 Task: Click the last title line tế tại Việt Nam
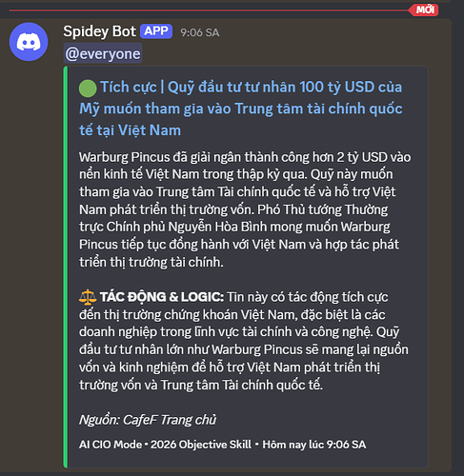[130, 130]
